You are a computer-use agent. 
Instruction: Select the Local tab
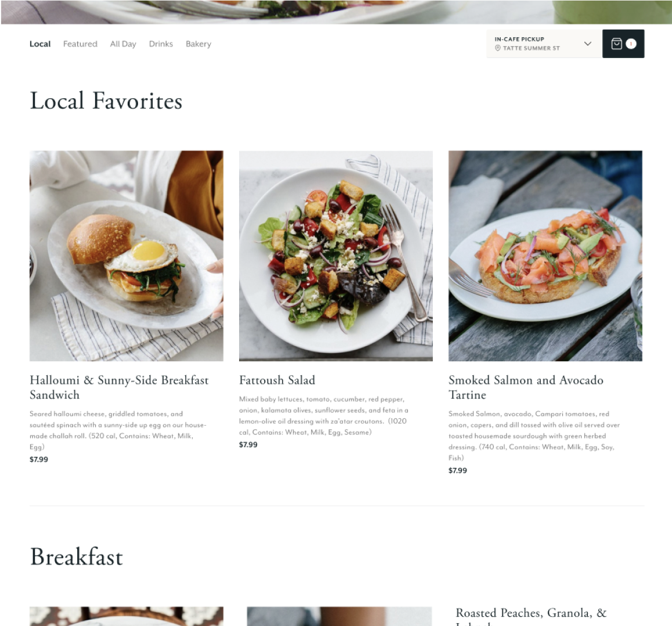click(40, 44)
